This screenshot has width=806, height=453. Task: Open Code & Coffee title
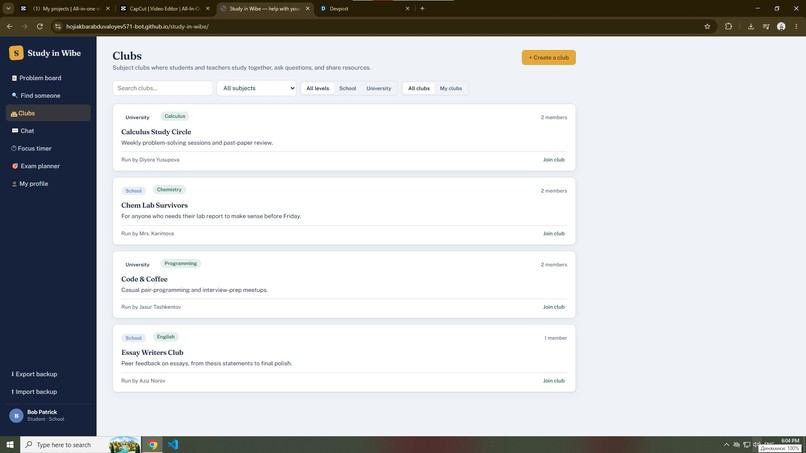coord(144,279)
